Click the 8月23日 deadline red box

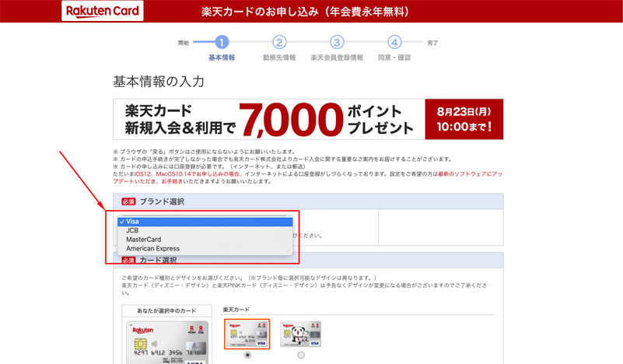[464, 119]
